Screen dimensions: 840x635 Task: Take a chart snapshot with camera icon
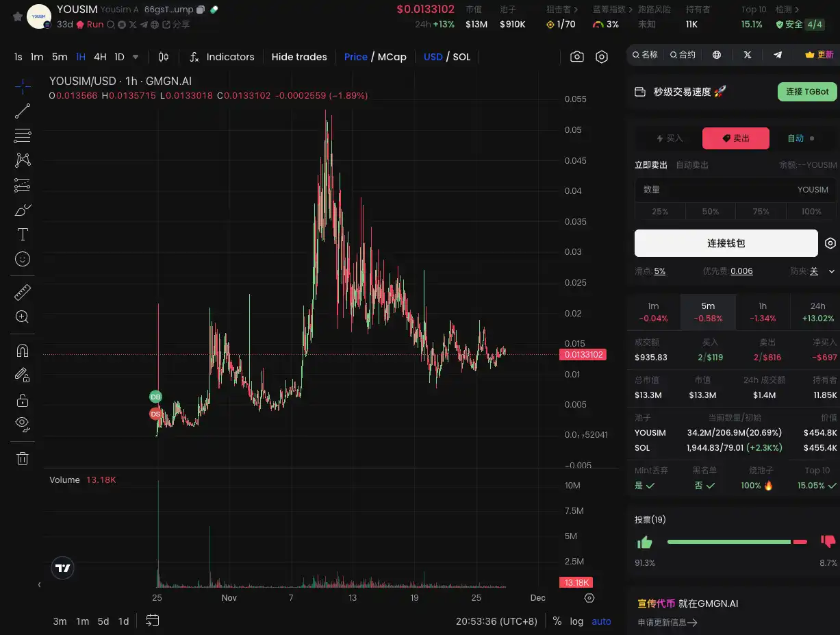coord(577,57)
